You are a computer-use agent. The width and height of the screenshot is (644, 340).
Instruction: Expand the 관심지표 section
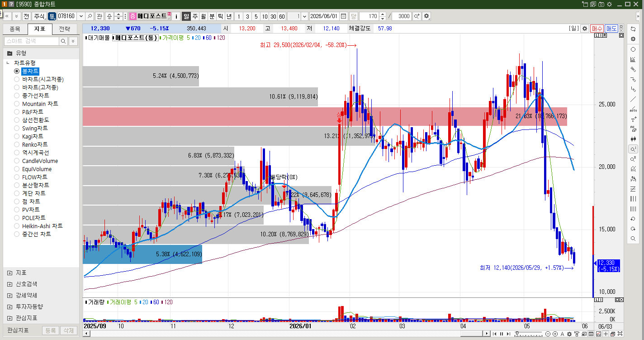click(x=9, y=318)
